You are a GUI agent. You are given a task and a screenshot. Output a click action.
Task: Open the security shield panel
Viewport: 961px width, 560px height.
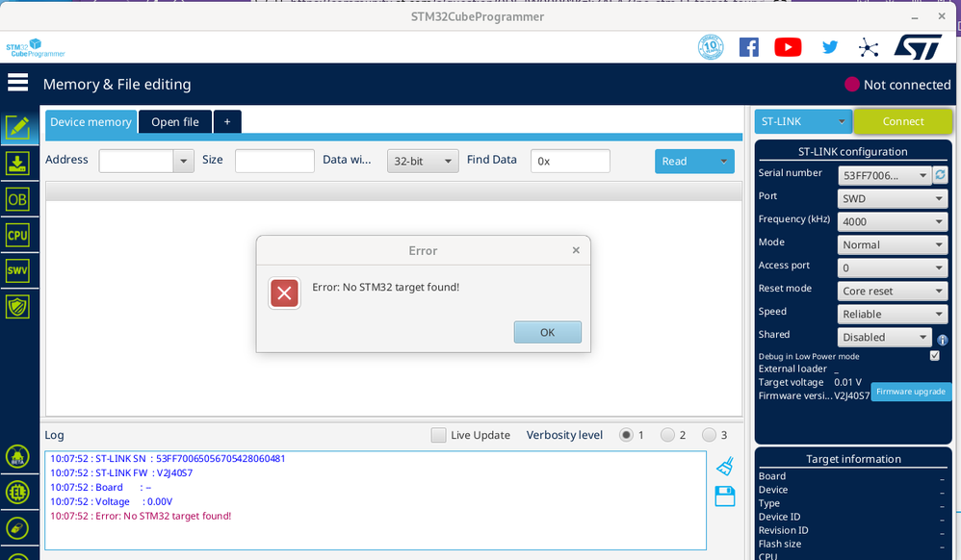[x=17, y=306]
